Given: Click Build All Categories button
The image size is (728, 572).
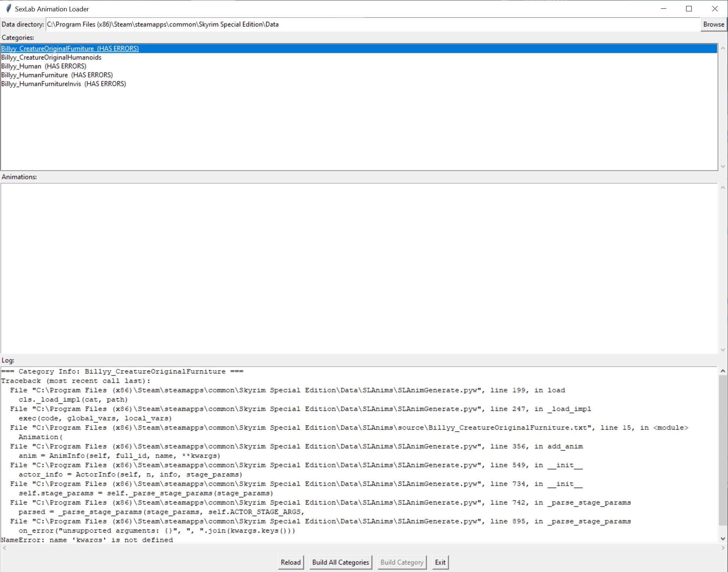Looking at the screenshot, I should [340, 562].
